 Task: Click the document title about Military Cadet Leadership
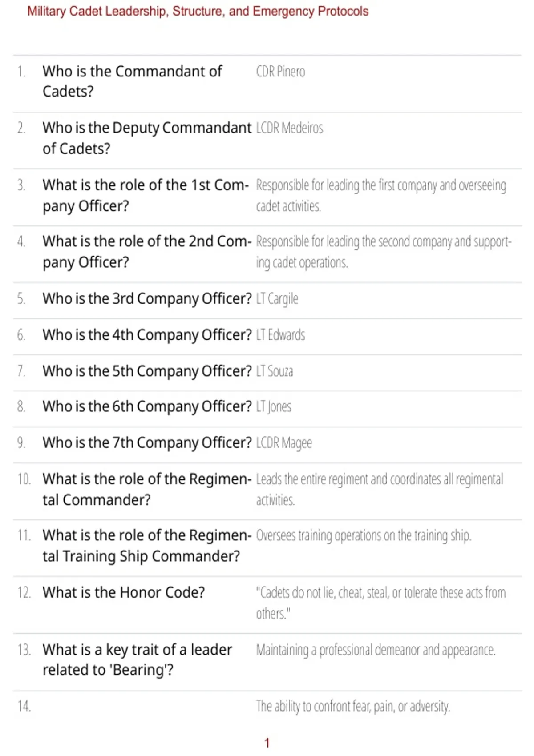click(198, 11)
